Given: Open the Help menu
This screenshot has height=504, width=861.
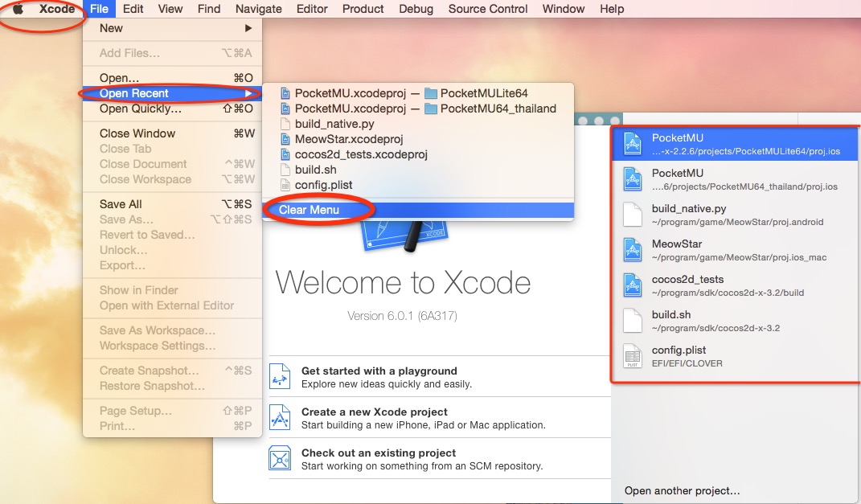Looking at the screenshot, I should (612, 9).
